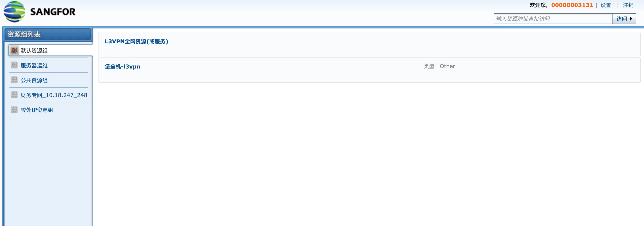Open the 校外IP资源组 group
This screenshot has width=644, height=226.
(x=37, y=110)
